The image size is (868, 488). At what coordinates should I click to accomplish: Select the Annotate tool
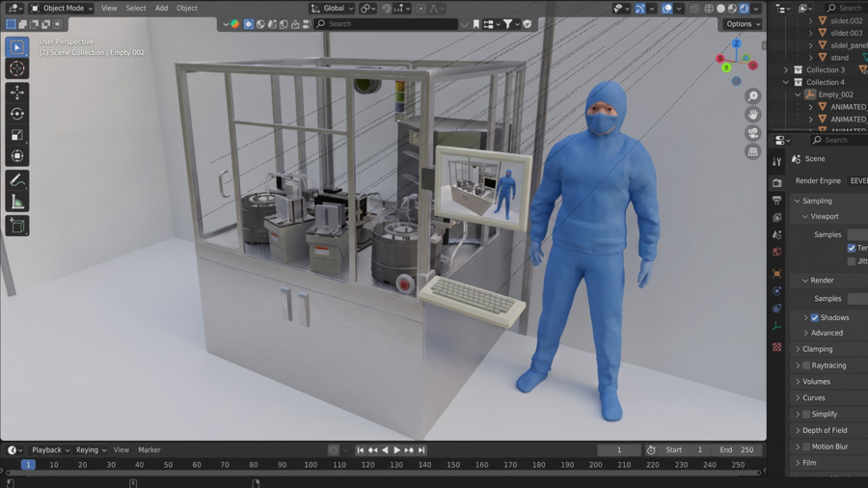(x=16, y=180)
